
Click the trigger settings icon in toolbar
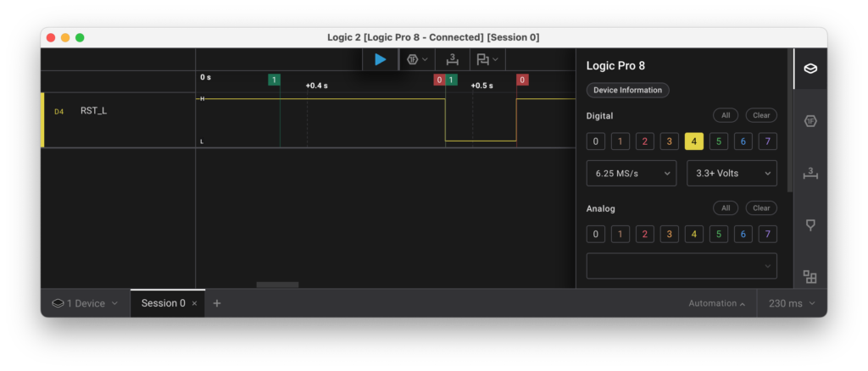[x=418, y=59]
